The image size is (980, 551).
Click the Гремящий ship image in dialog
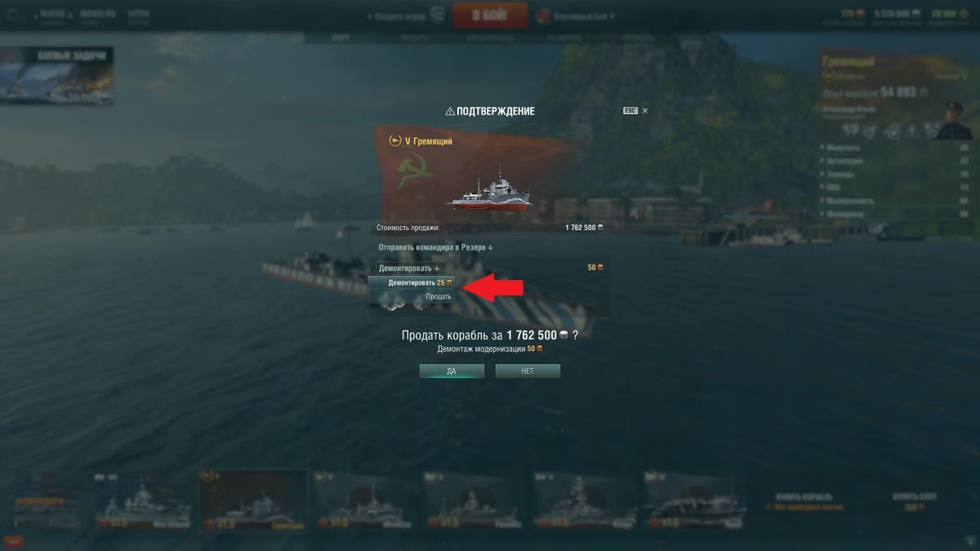488,191
